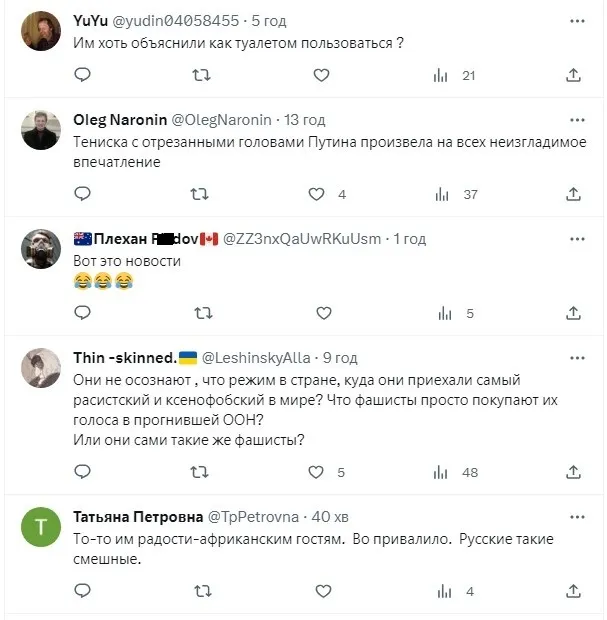Reply to Татьяна Петровна's tweet
This screenshot has width=607, height=620.
click(83, 591)
